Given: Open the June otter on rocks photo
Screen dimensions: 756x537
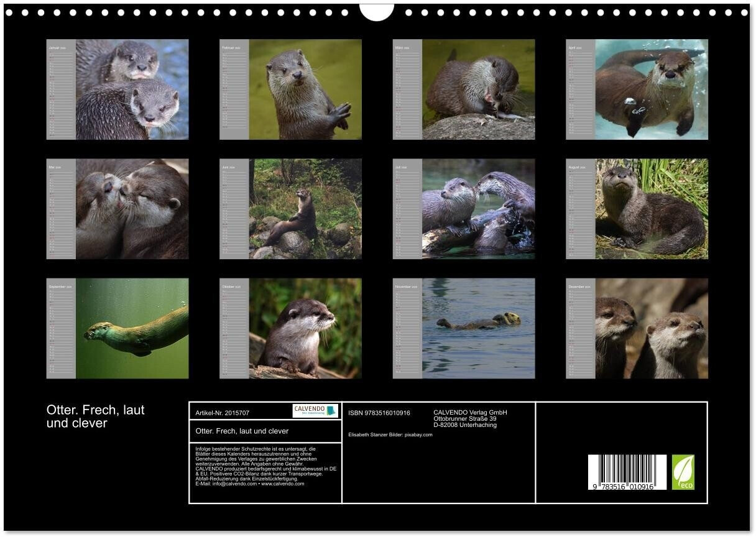Looking at the screenshot, I should point(305,209).
